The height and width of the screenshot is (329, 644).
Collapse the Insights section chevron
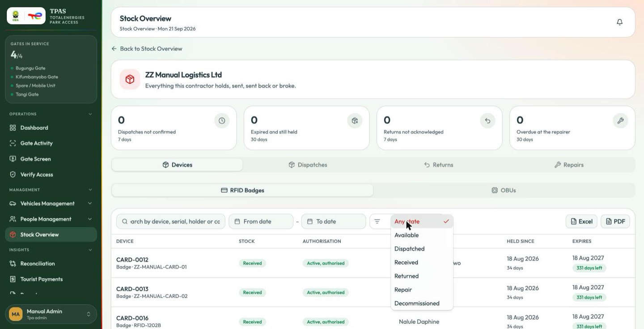pos(90,250)
